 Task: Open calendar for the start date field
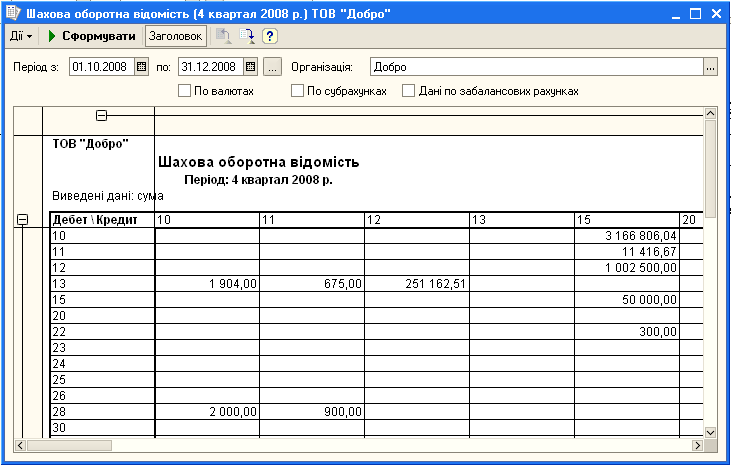tap(141, 67)
